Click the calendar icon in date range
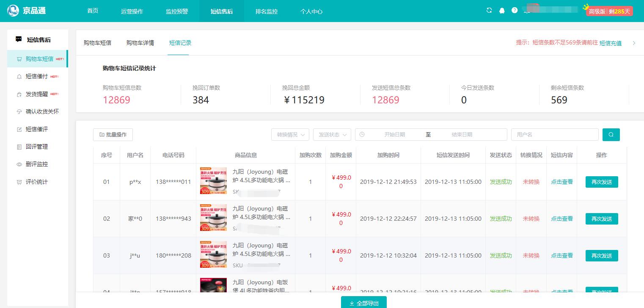The image size is (644, 308). click(362, 134)
